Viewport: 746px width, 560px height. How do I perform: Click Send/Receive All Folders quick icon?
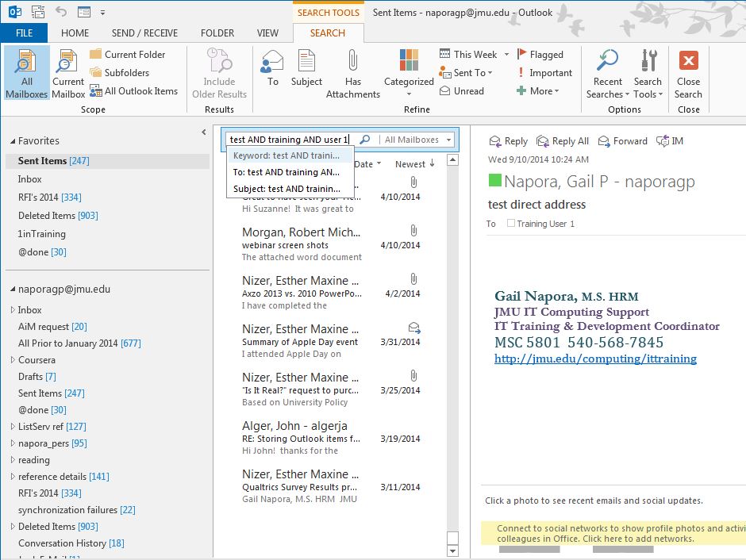[38, 11]
